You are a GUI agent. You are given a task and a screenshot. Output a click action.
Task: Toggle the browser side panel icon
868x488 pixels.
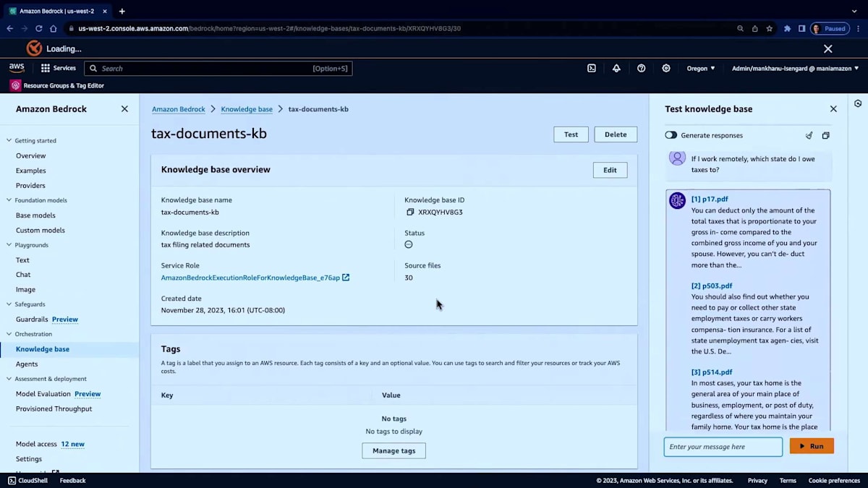(x=801, y=29)
